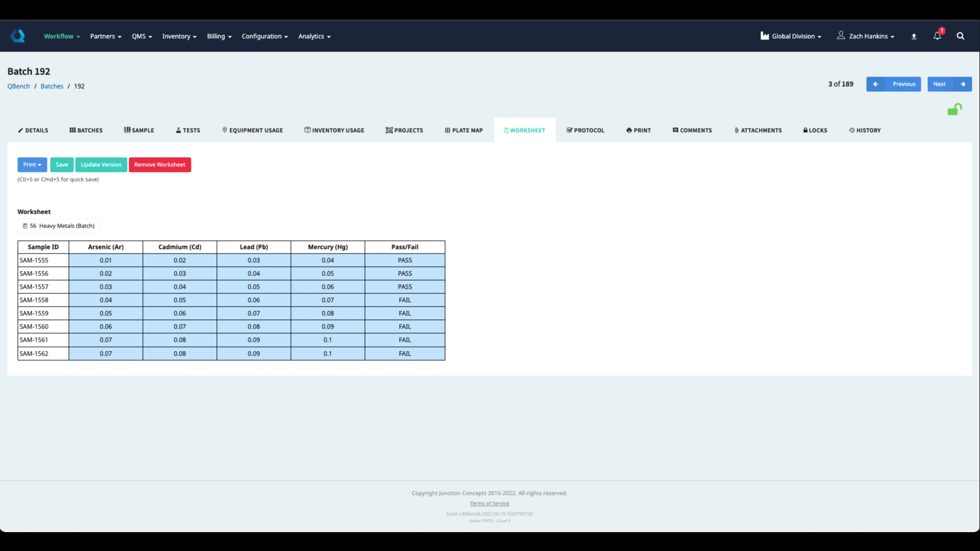The height and width of the screenshot is (551, 980).
Task: Expand the Print dropdown button
Action: point(32,164)
